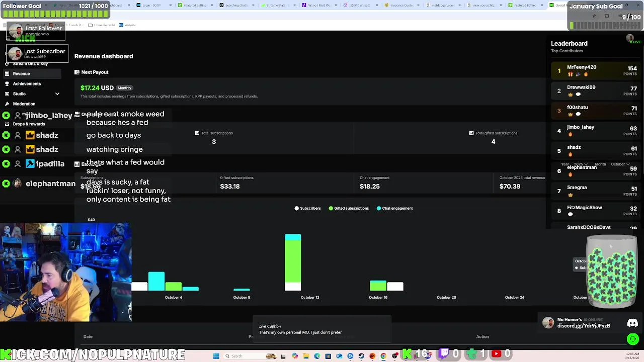Image resolution: width=644 pixels, height=362 pixels.
Task: Click the Revenue dashboard heading
Action: (x=104, y=56)
